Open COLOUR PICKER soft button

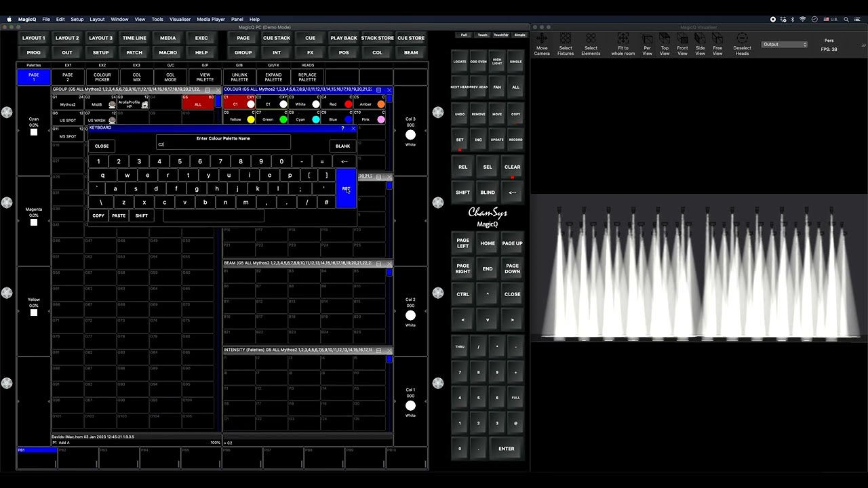coord(102,77)
